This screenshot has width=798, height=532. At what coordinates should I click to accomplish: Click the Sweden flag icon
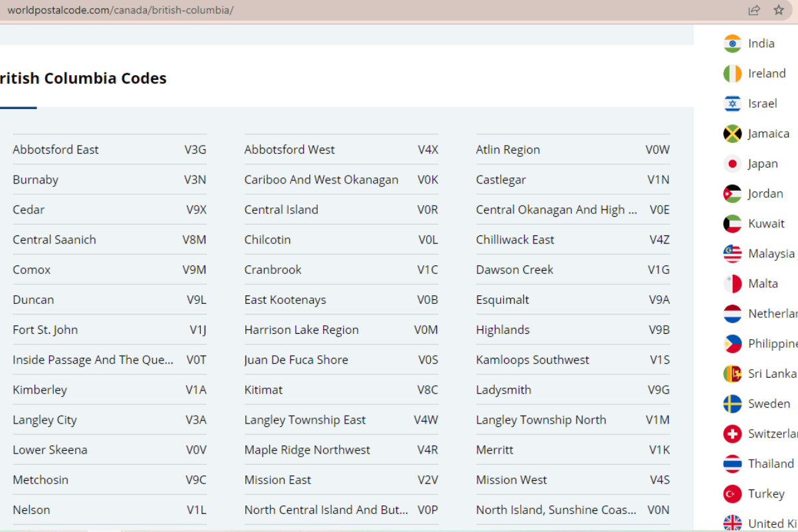(x=732, y=404)
